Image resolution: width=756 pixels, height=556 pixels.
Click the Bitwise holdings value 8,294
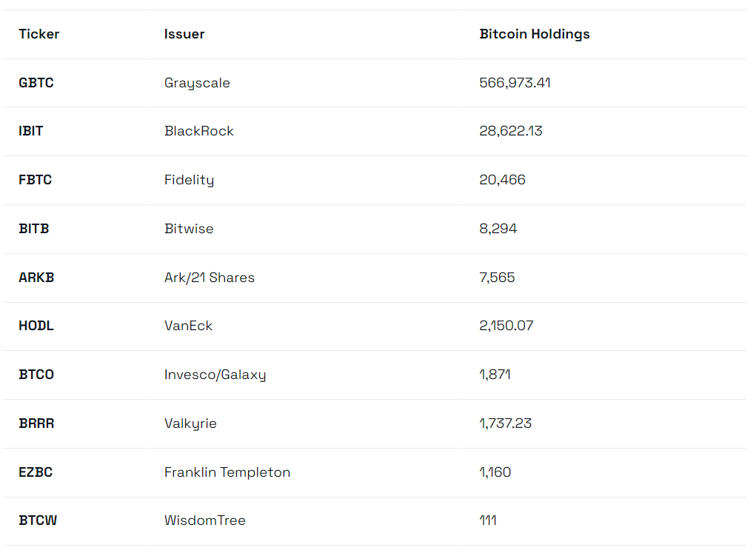point(498,229)
